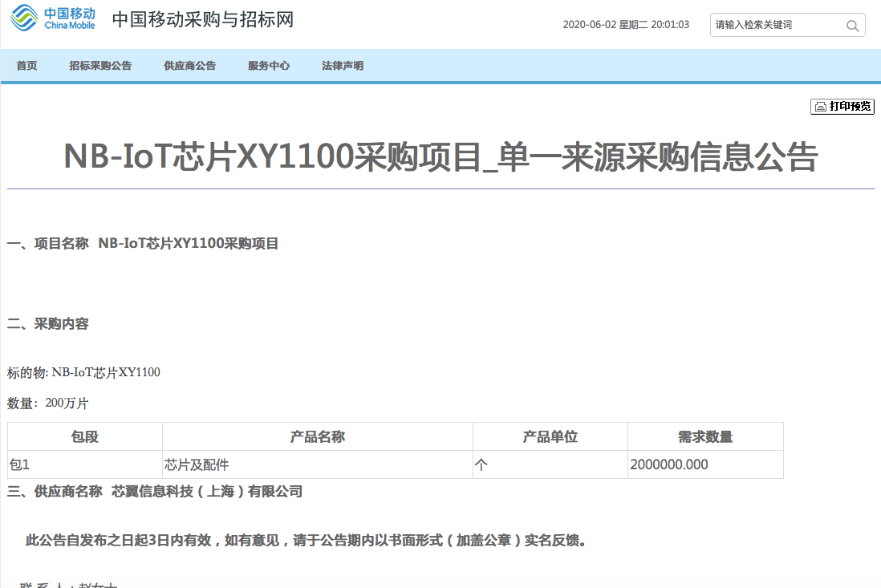The image size is (881, 588).
Task: Go to 首页 in navigation bar
Action: pos(26,66)
